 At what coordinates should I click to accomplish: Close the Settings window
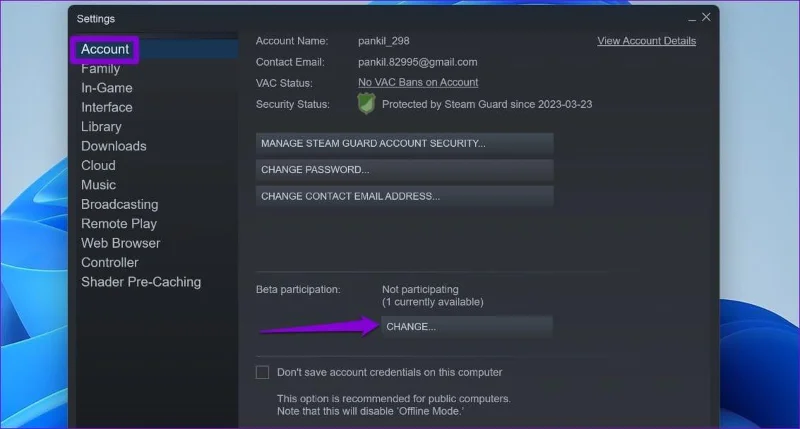point(706,17)
